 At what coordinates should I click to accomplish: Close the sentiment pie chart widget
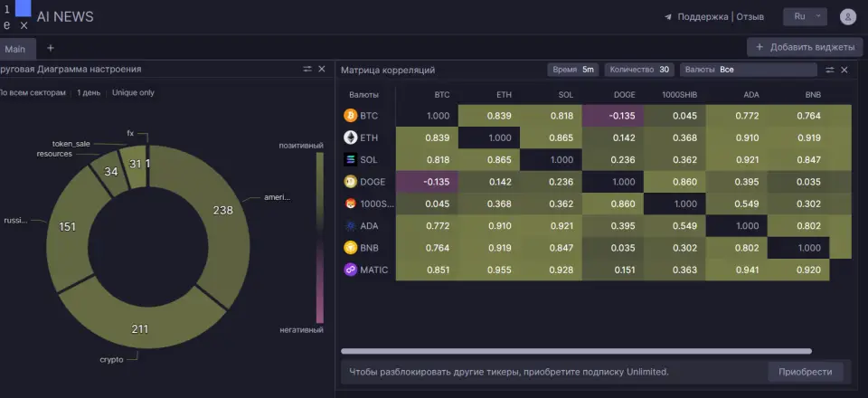tap(322, 69)
